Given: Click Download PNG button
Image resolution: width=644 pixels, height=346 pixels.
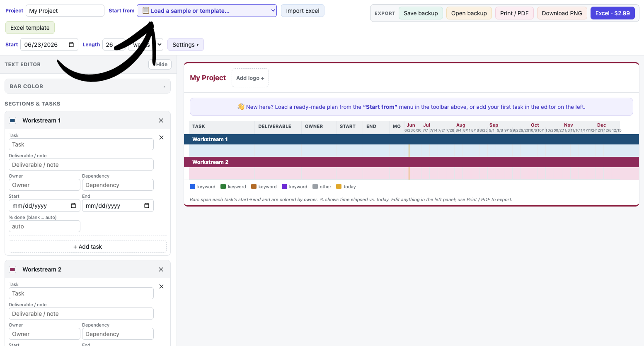Looking at the screenshot, I should pos(562,13).
